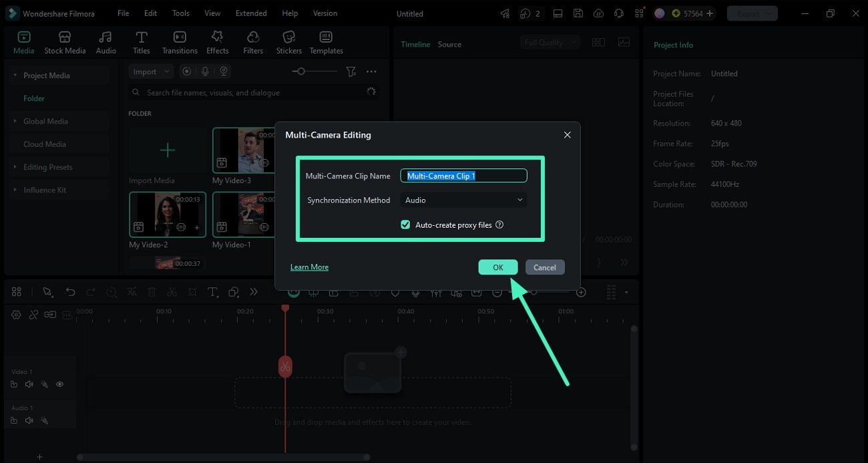Open the apps grid icon in title bar
This screenshot has width=868, height=463.
[640, 13]
